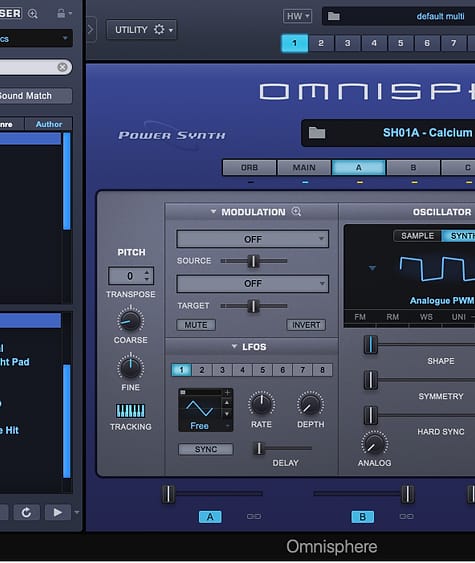This screenshot has width=475, height=563.
Task: Click the lock icon in browser header
Action: (x=61, y=14)
